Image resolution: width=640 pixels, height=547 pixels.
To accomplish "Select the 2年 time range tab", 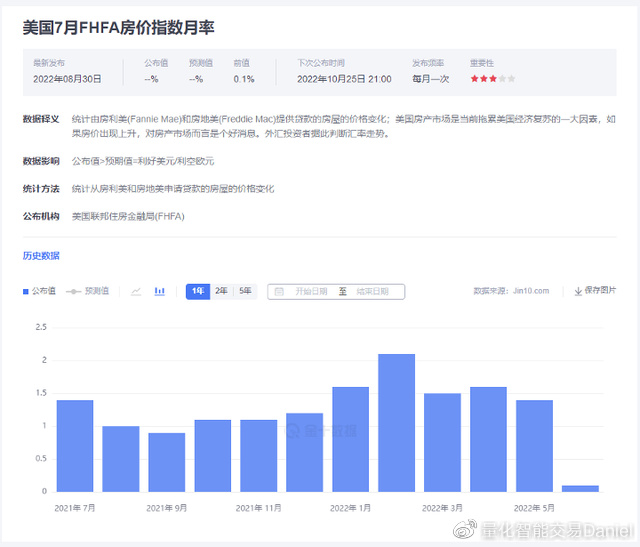I will coord(221,291).
